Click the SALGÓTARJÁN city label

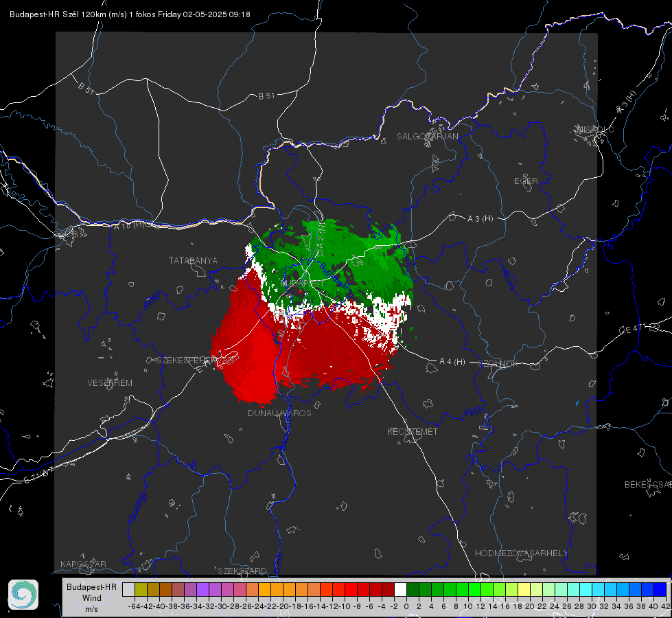(x=427, y=137)
